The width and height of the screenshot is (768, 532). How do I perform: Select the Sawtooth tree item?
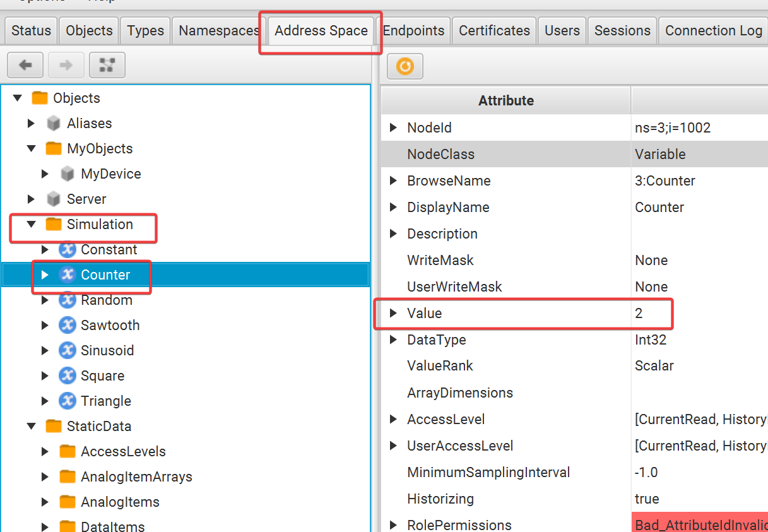110,325
